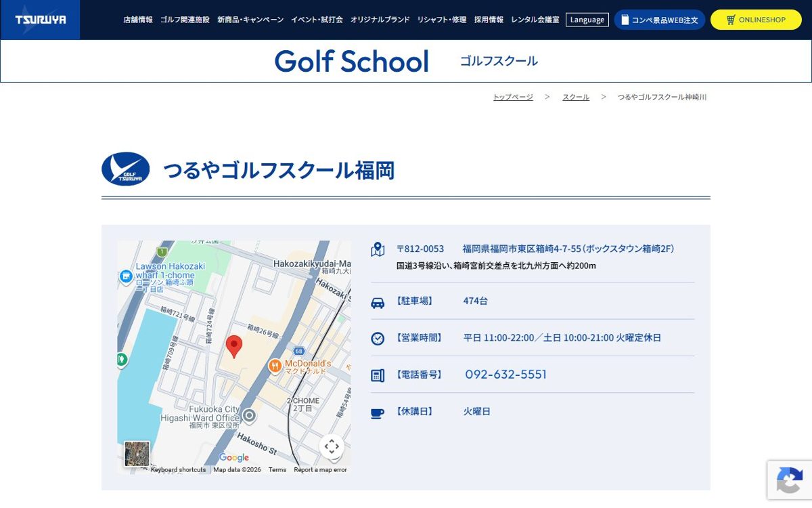Open イベント・試打会 menu item

coord(317,20)
